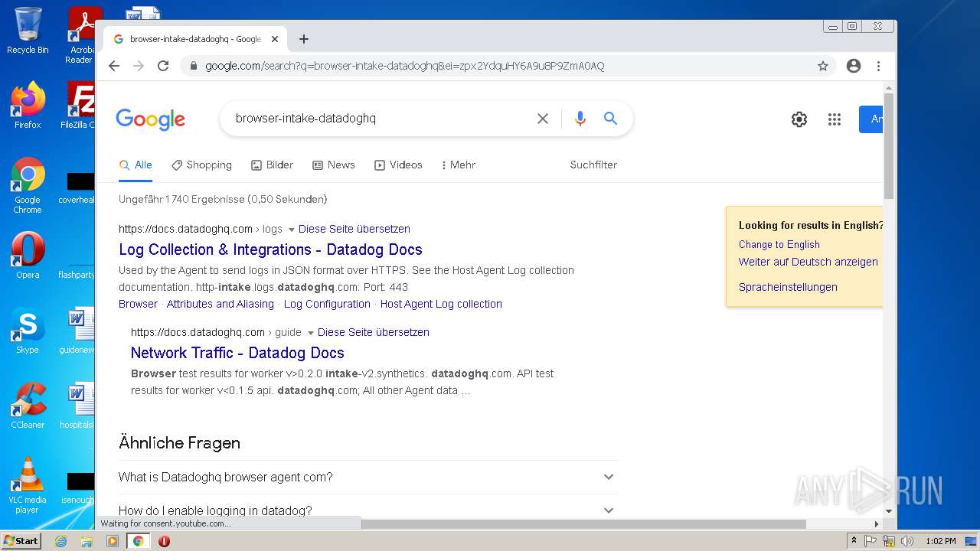Screen dimensions: 980x551
Task: Open the Google apps grid
Action: 835,119
